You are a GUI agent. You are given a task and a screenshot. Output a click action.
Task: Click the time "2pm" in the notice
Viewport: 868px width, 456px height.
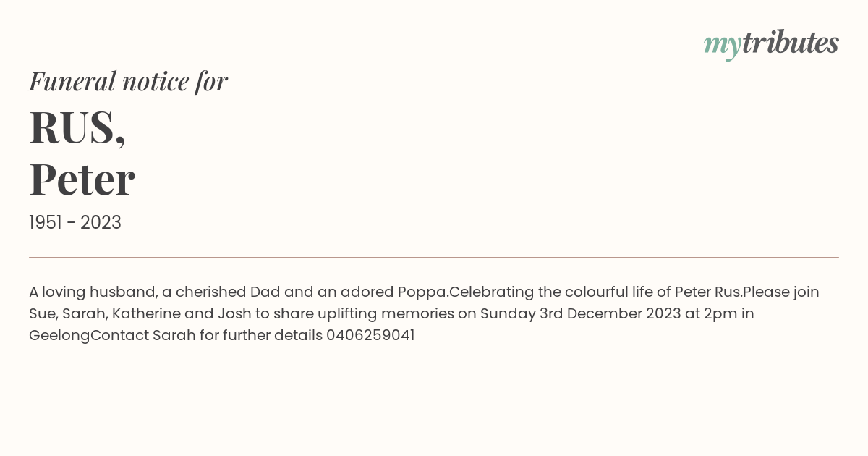point(720,315)
